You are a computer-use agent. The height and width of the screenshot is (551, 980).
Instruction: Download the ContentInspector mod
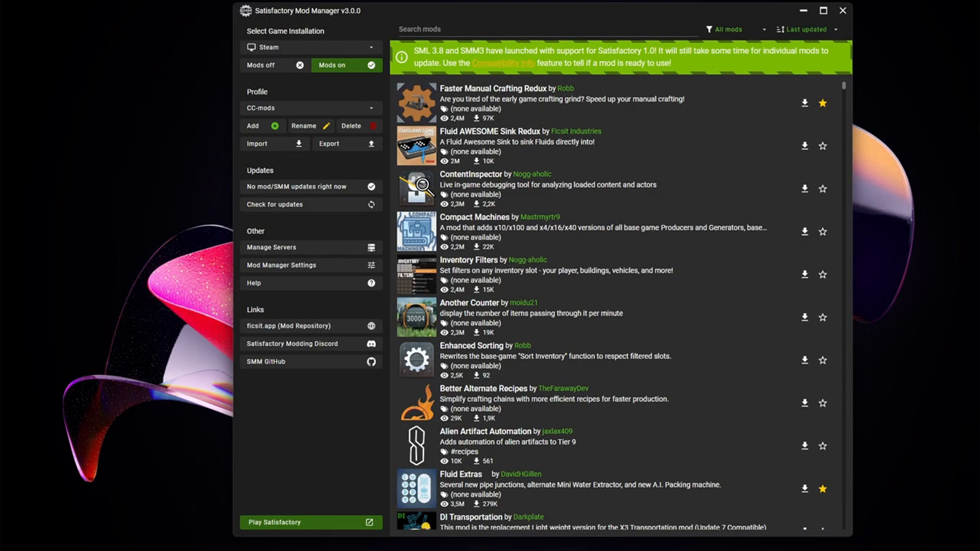pos(805,189)
